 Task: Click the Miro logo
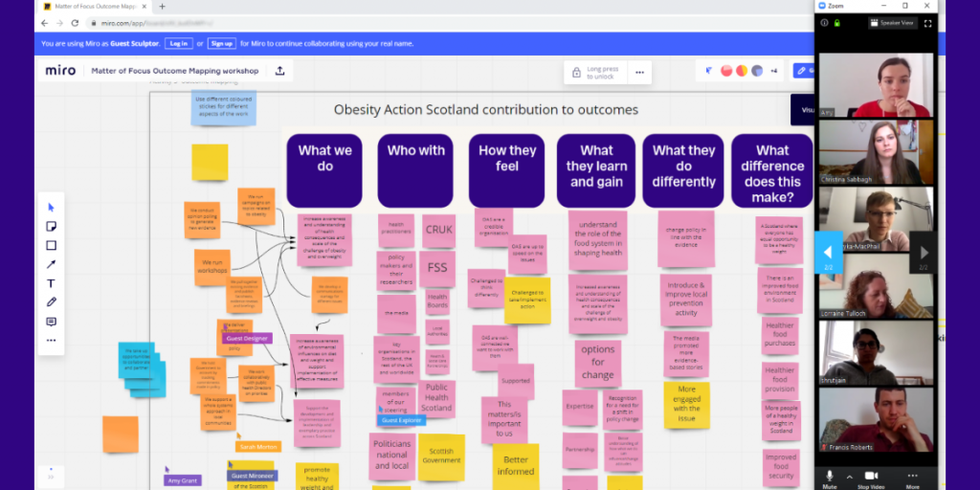coord(60,71)
